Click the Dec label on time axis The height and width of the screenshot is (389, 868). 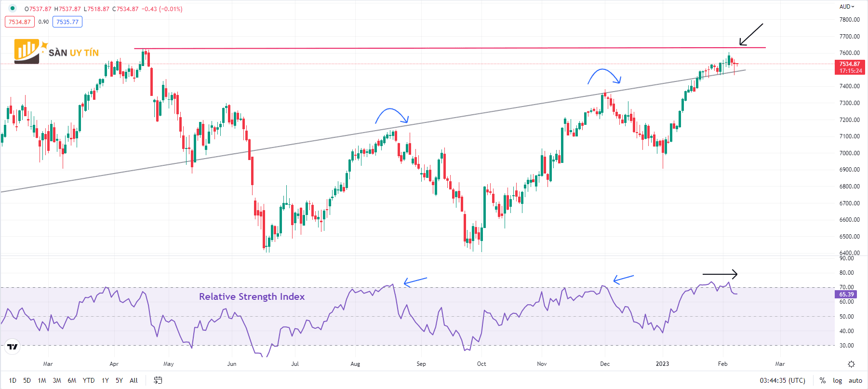[605, 364]
